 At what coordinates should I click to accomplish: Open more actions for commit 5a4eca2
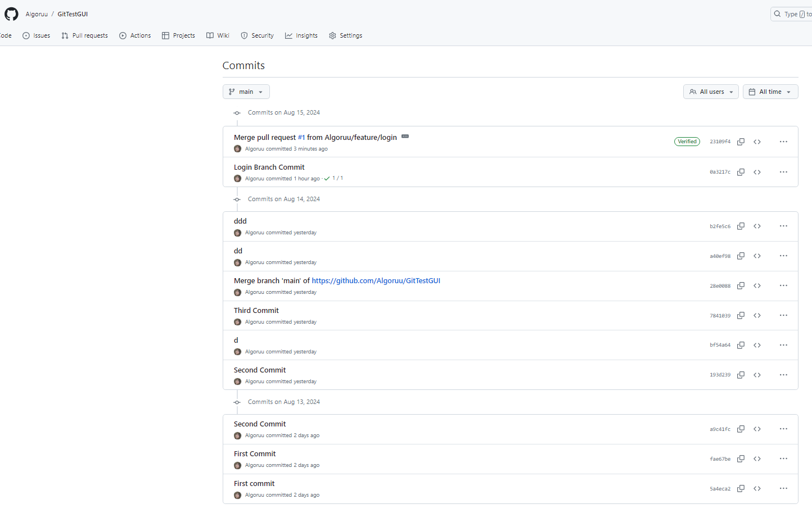[x=783, y=488]
